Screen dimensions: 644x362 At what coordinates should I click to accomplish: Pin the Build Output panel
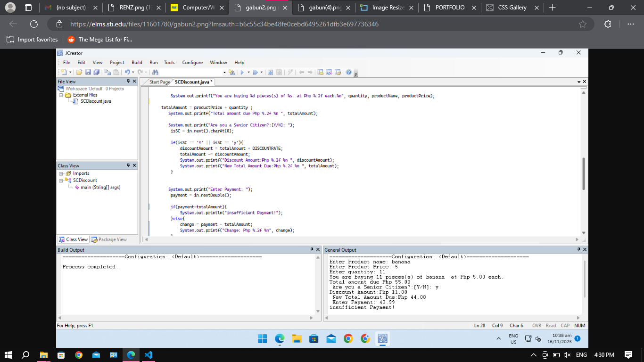[x=312, y=249]
